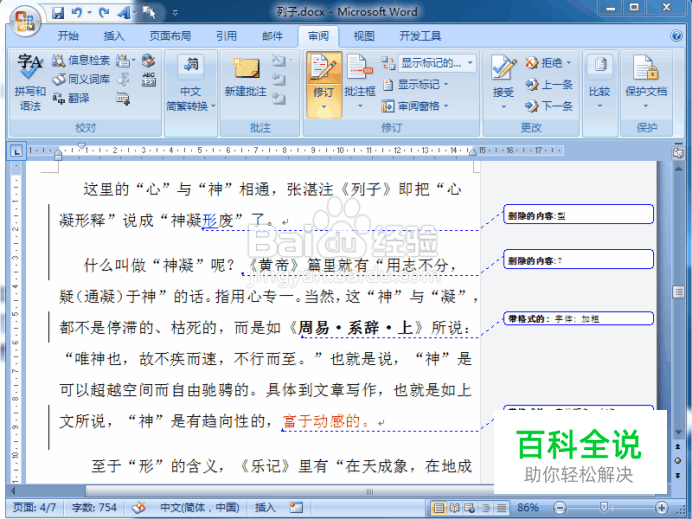Image resolution: width=692 pixels, height=519 pixels.
Task: Expand 显示标记 show markup menu
Action: coord(416,84)
